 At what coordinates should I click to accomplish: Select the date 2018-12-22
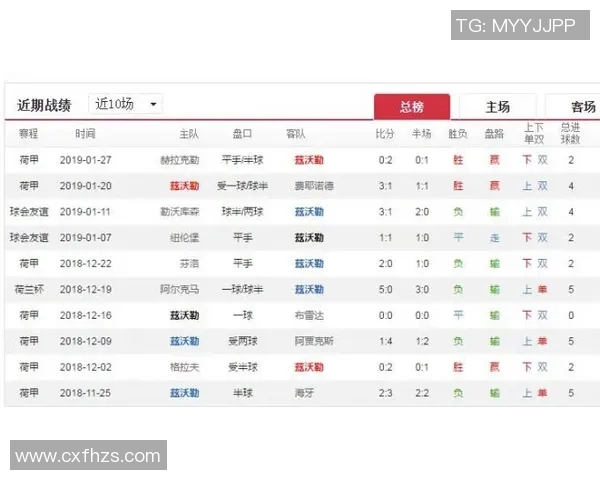point(86,263)
